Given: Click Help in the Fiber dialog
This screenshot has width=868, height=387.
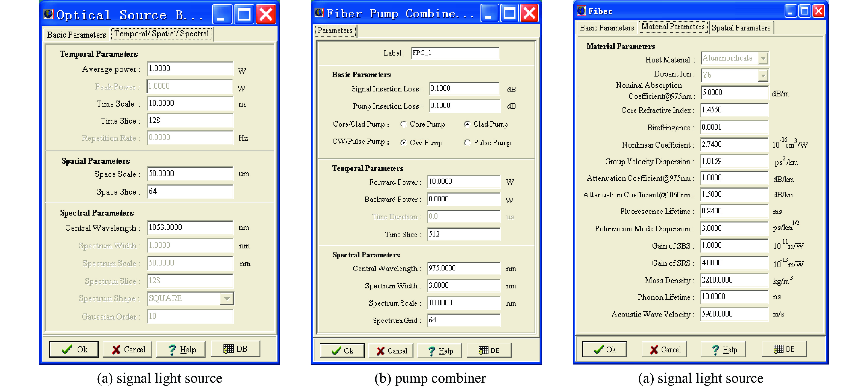Looking at the screenshot, I should point(723,350).
